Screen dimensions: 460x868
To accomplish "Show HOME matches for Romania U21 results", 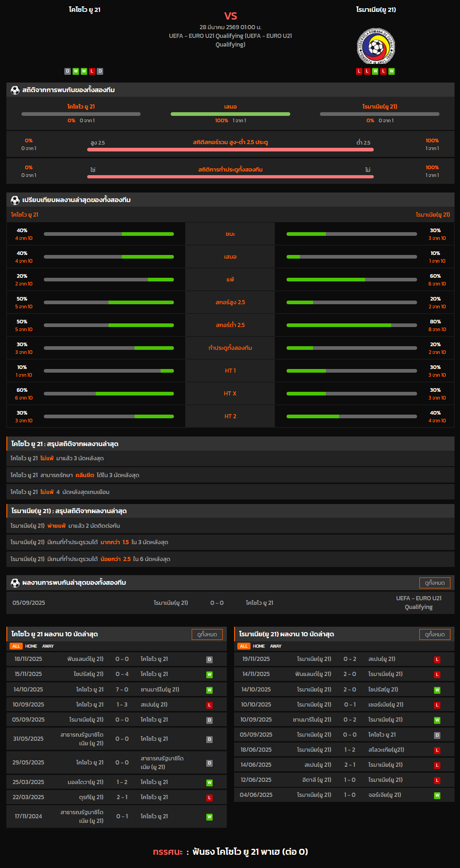I will (259, 646).
